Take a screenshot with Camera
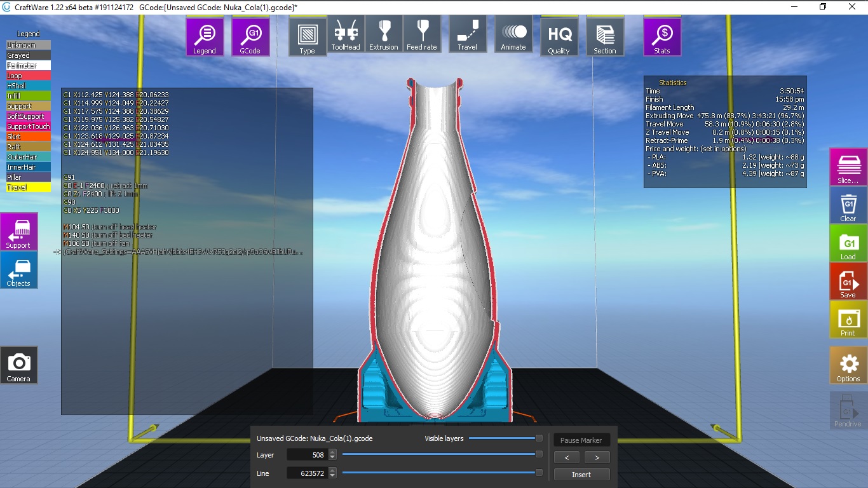 [18, 365]
